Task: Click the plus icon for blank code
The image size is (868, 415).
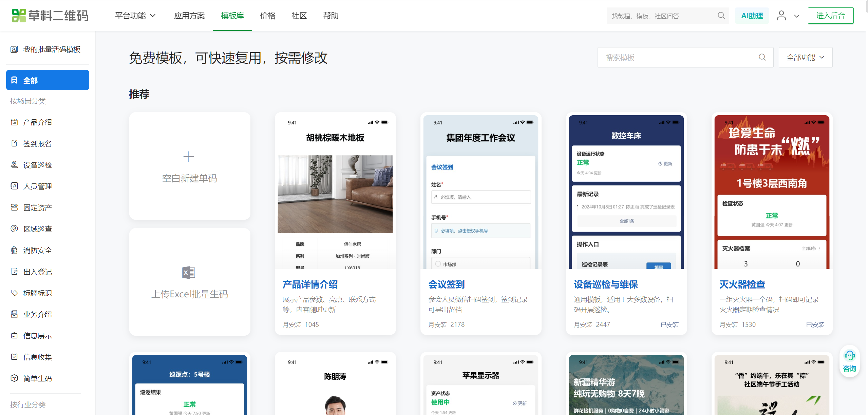Action: tap(189, 157)
